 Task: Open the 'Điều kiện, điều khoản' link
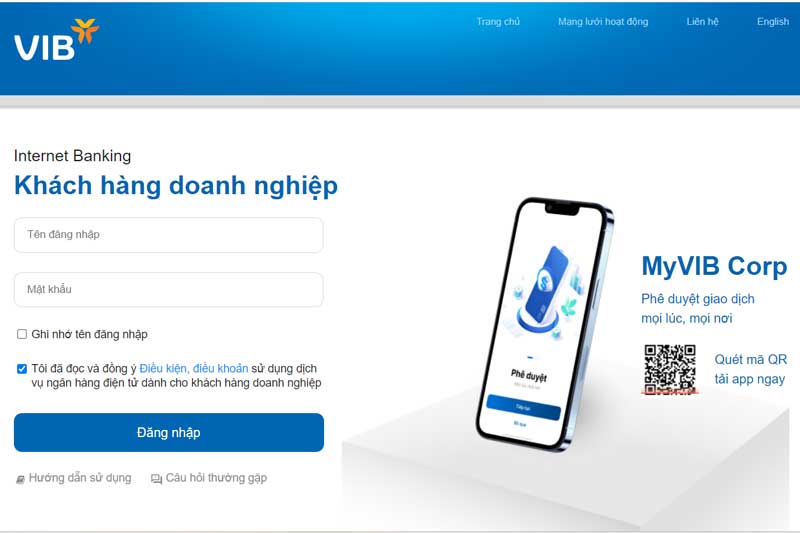(194, 368)
